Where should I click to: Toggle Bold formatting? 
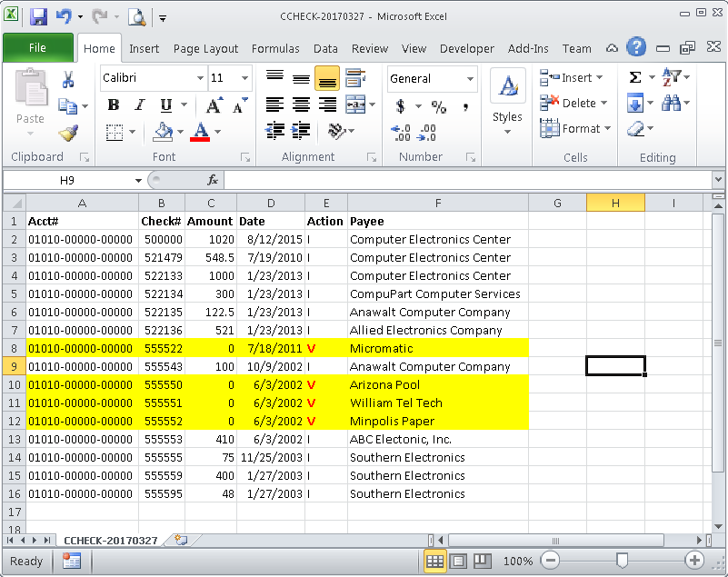(x=114, y=105)
